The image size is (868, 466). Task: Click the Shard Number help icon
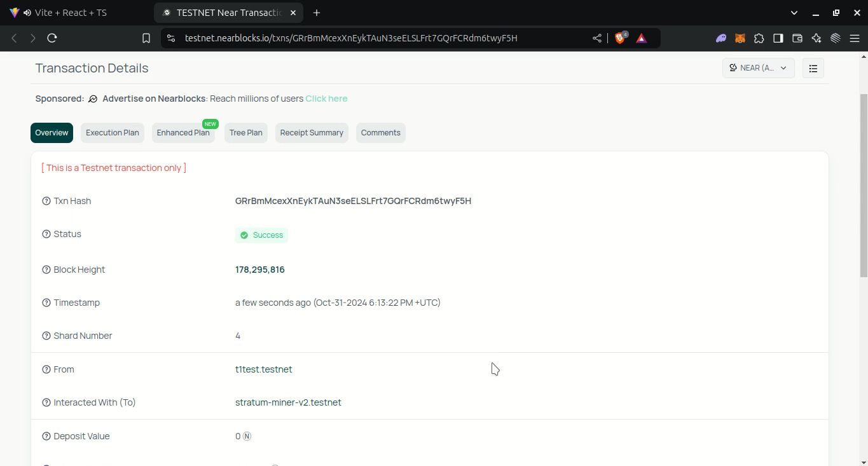[46, 336]
